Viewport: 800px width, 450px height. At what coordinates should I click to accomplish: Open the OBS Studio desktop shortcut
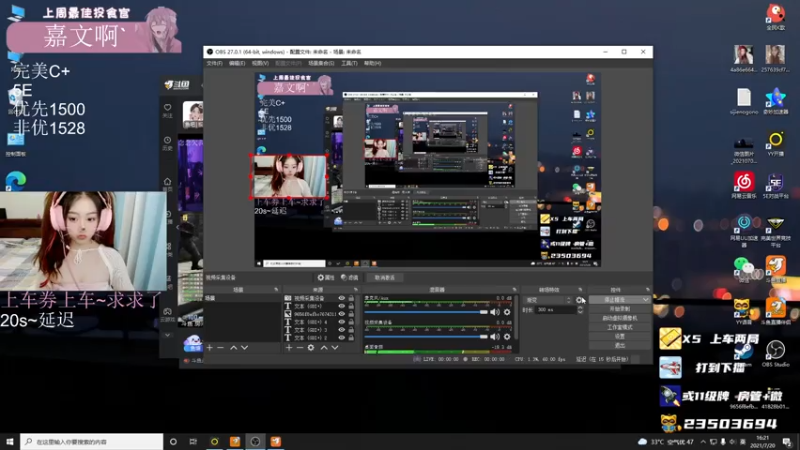[776, 354]
